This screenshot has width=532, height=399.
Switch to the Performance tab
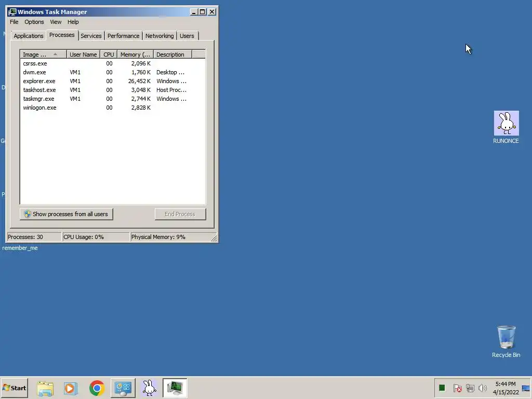tap(123, 36)
